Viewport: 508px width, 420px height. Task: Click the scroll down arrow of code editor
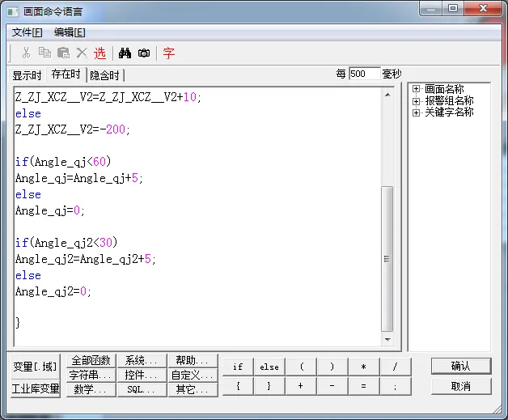pyautogui.click(x=387, y=339)
